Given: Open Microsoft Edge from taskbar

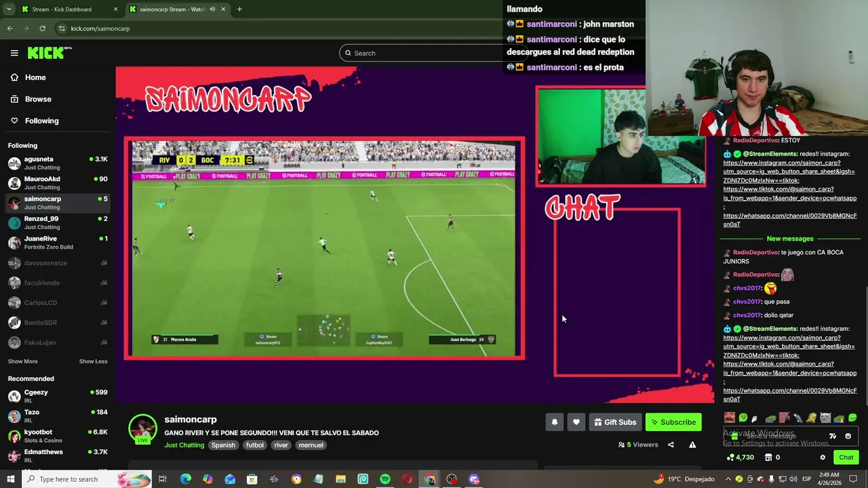Looking at the screenshot, I should point(185,479).
